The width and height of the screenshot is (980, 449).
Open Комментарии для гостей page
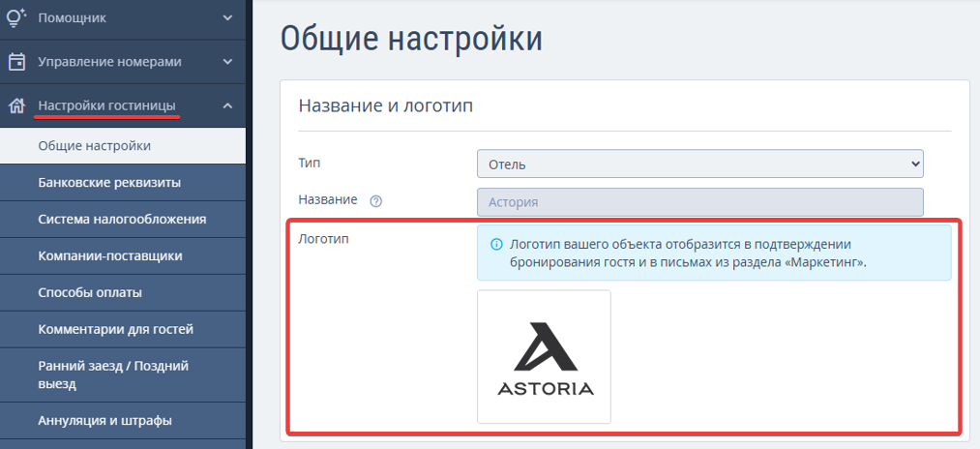(x=123, y=329)
